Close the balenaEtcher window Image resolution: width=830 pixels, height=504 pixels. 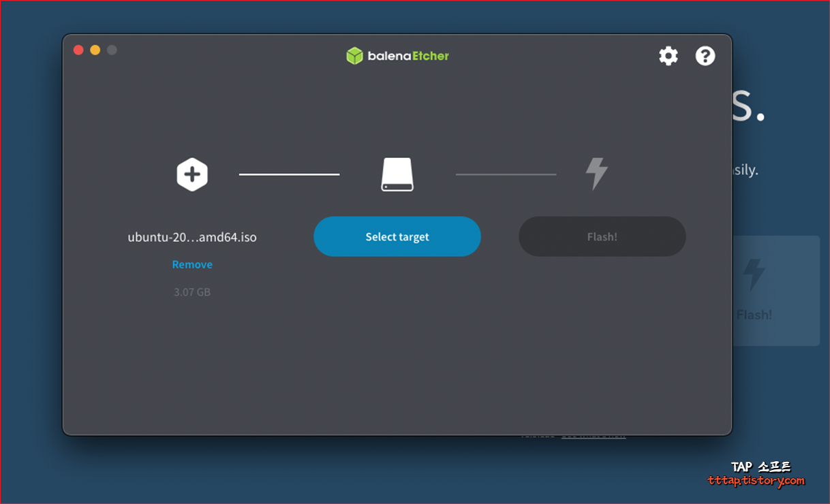pos(78,50)
